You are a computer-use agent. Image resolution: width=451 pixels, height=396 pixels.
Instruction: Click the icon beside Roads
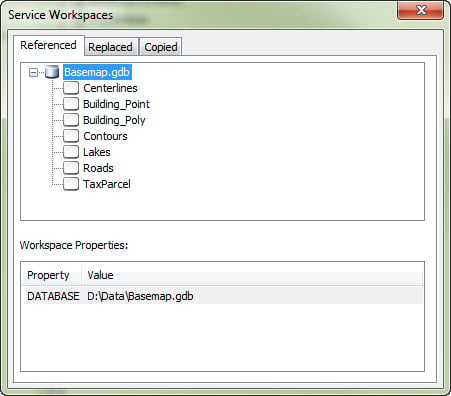tap(71, 168)
